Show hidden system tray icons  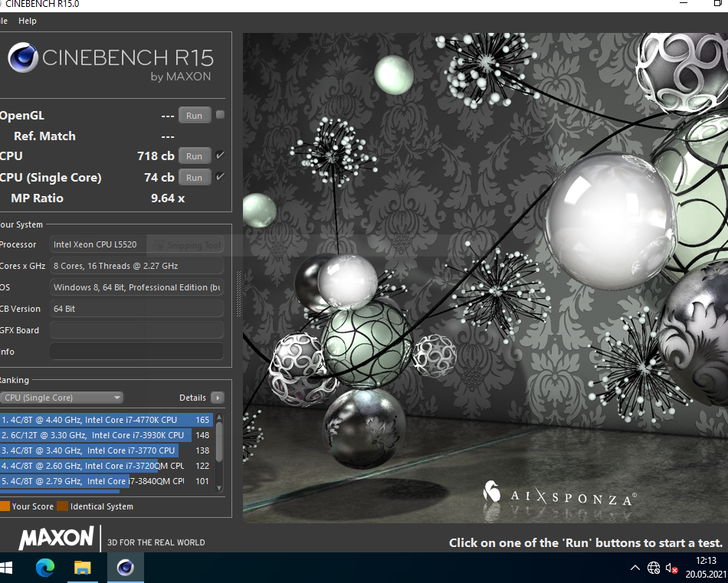(x=635, y=568)
